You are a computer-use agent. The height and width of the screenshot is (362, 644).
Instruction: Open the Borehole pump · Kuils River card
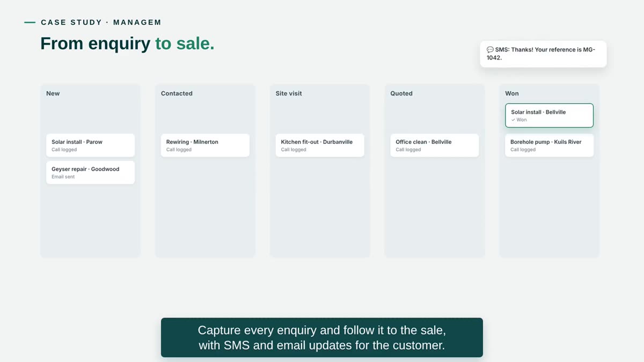[x=549, y=145]
